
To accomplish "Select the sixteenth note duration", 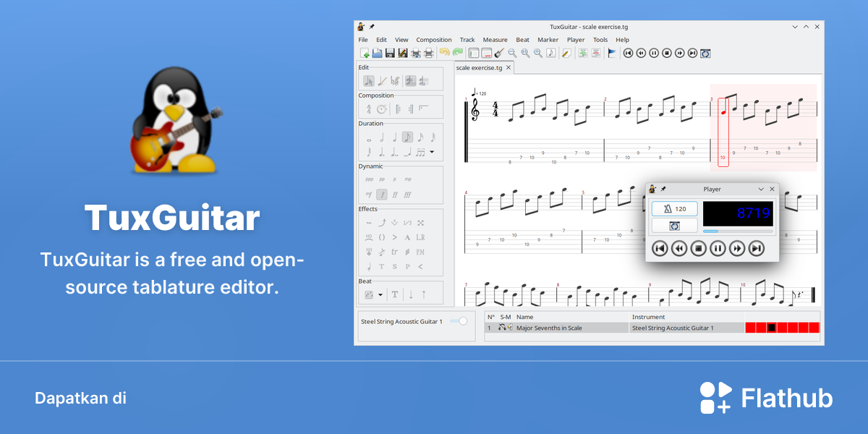I will [420, 137].
